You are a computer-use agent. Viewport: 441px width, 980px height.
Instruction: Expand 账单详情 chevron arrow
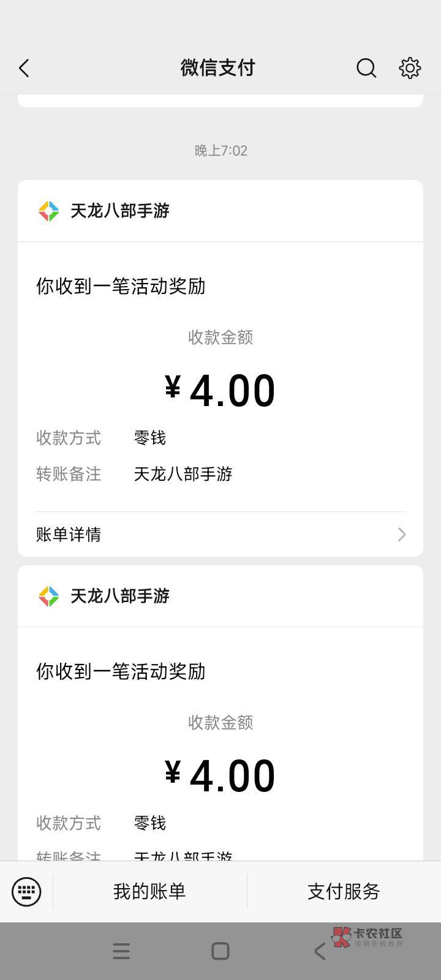click(x=402, y=535)
